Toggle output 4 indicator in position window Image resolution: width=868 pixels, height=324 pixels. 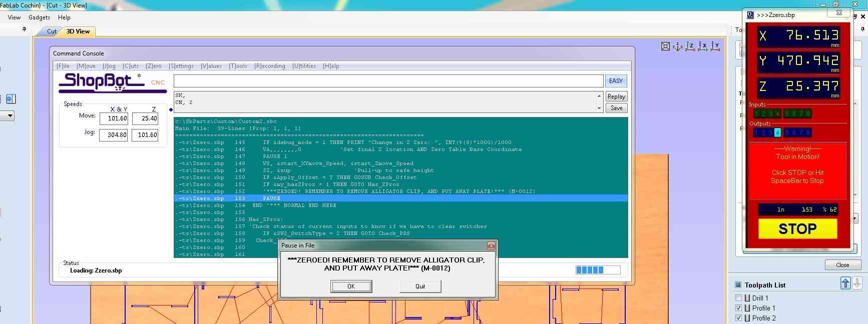pos(777,132)
